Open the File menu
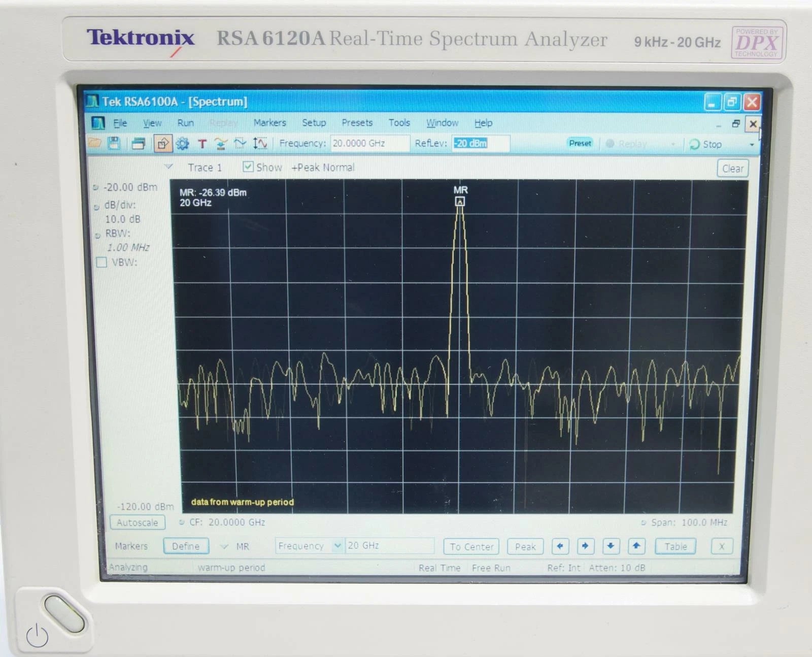 (x=120, y=123)
